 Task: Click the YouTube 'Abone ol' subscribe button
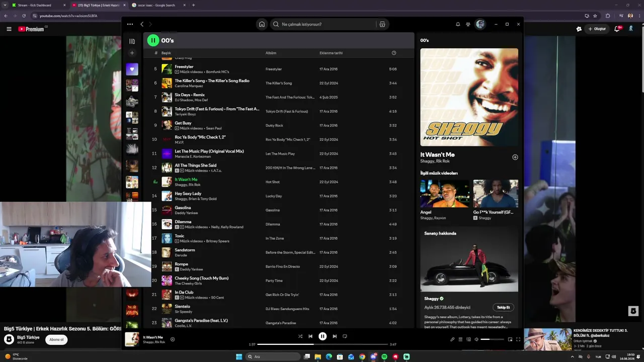[x=56, y=339]
